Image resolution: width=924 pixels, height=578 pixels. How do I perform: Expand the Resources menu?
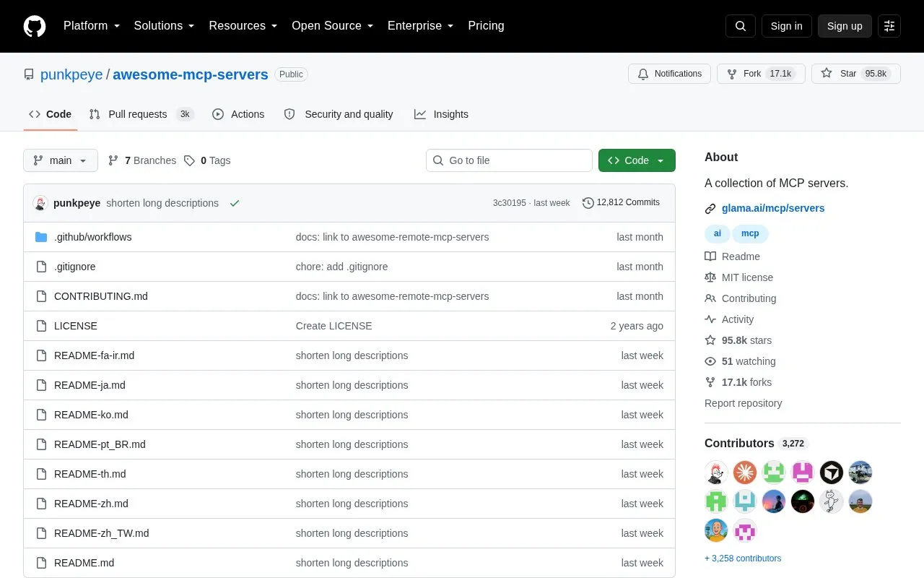pos(243,26)
